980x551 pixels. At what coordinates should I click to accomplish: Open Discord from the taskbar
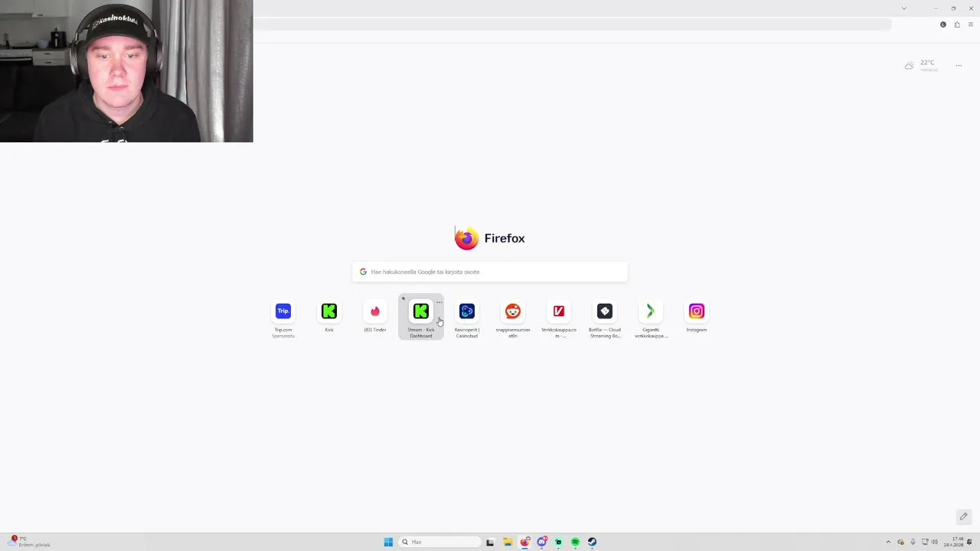click(x=541, y=542)
